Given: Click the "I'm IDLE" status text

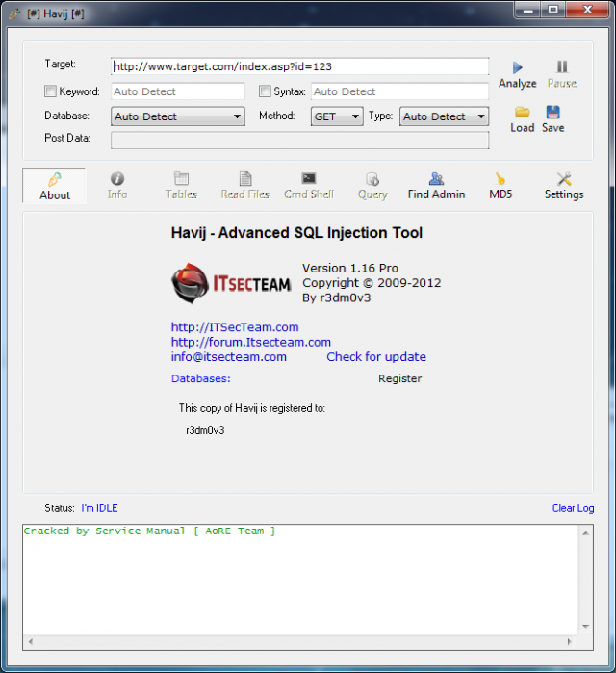Looking at the screenshot, I should pos(99,508).
